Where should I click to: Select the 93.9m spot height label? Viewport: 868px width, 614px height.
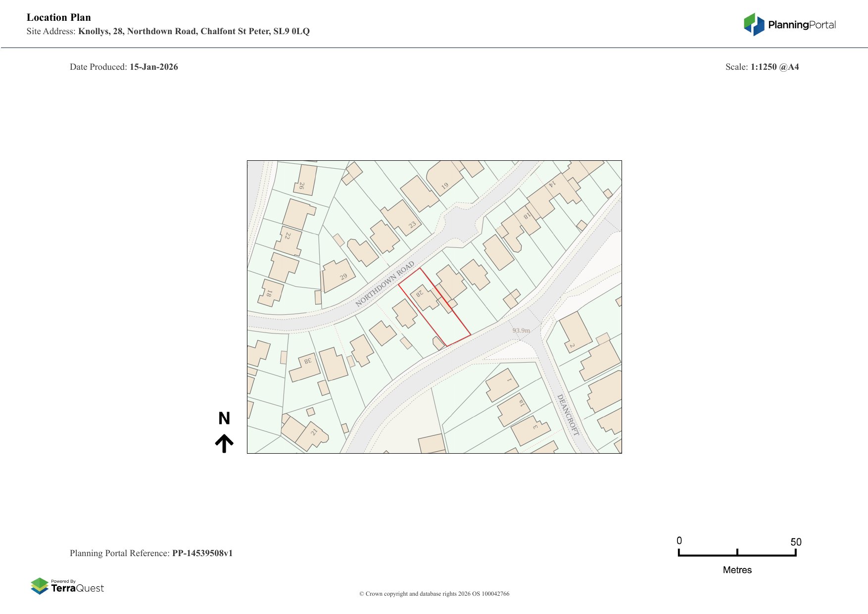(521, 331)
